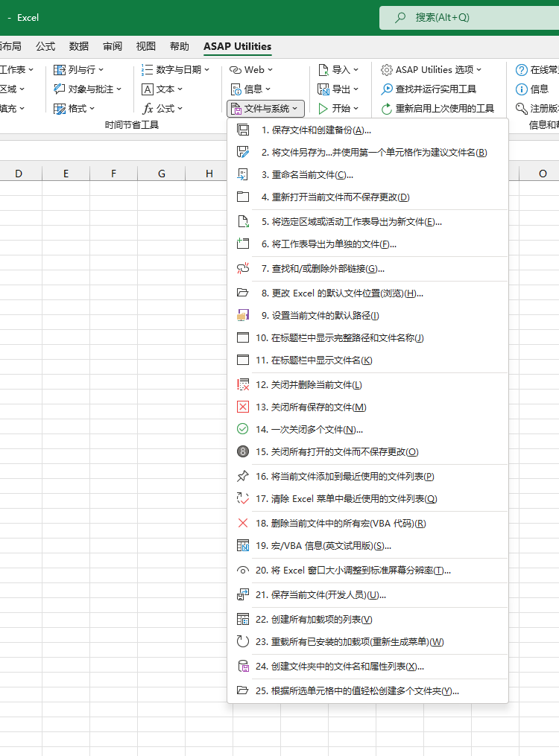Choose 7. 查找和/或删除外部链接
The image size is (559, 756).
[367, 269]
